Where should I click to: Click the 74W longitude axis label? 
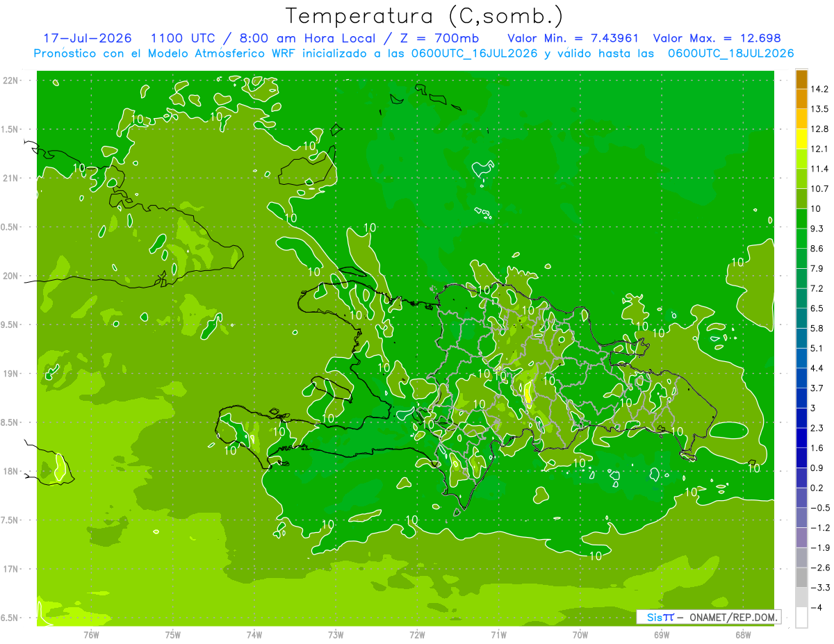click(x=254, y=635)
